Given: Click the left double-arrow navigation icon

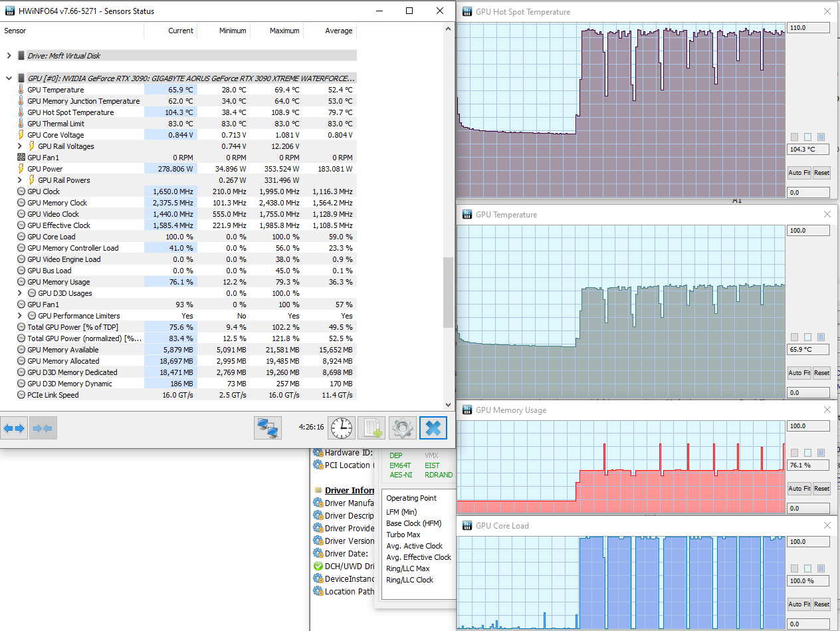Looking at the screenshot, I should (13, 428).
